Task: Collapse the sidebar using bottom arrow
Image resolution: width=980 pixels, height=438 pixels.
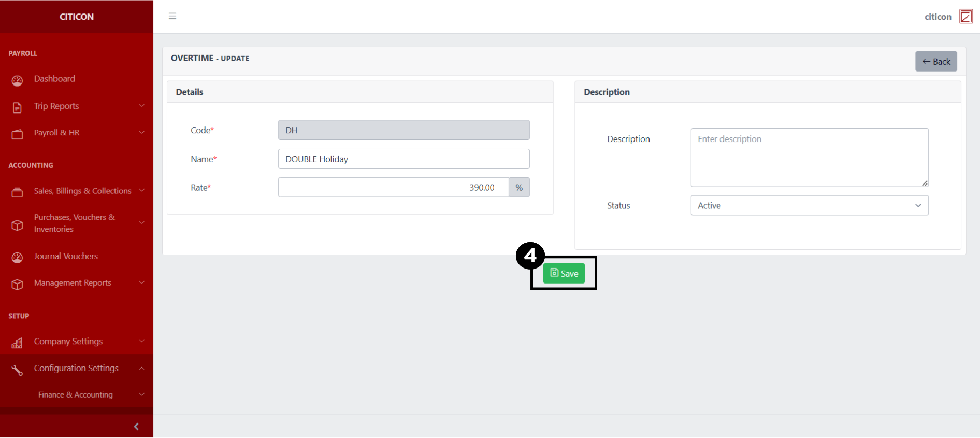Action: (136, 426)
